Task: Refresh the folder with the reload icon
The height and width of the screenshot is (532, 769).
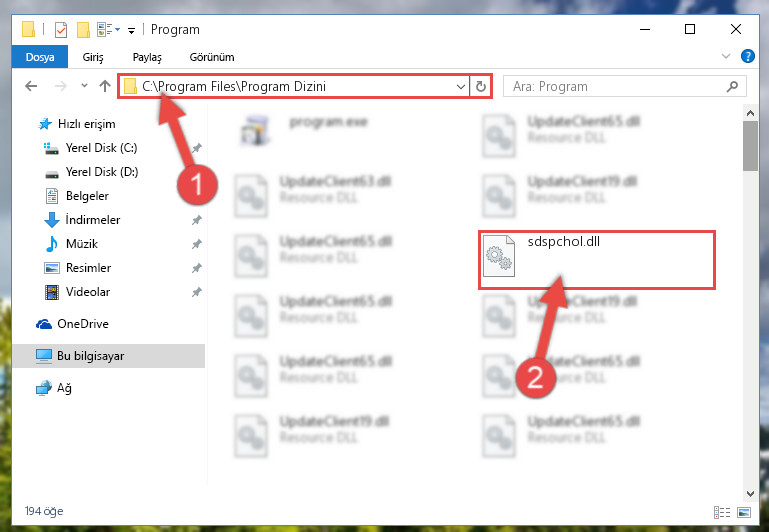Action: click(x=481, y=87)
